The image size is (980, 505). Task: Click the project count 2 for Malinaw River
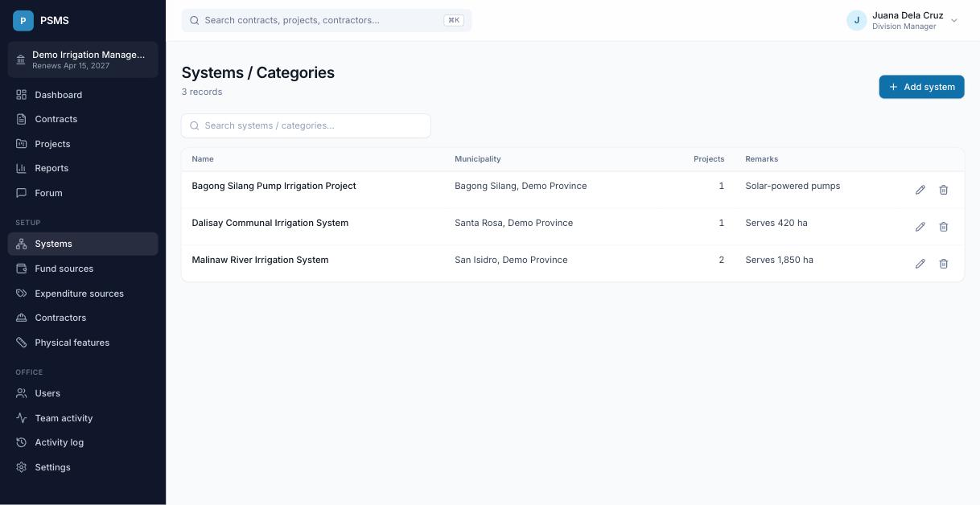pos(721,260)
